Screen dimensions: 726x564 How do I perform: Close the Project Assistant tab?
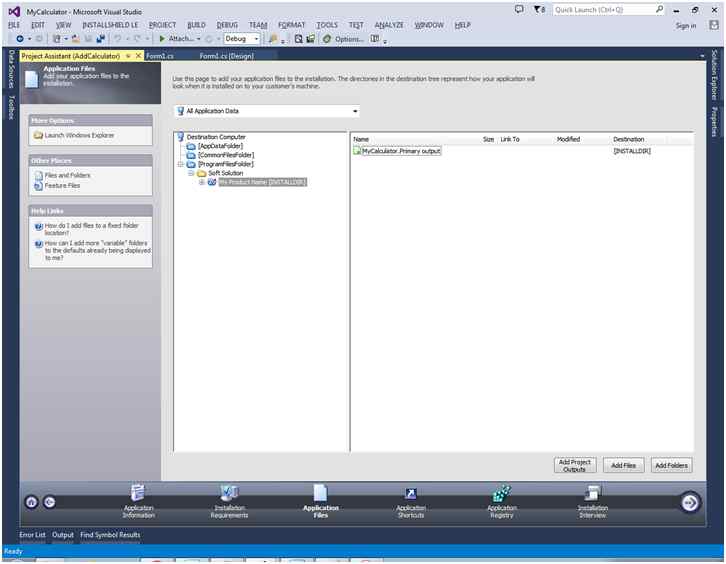[x=138, y=56]
